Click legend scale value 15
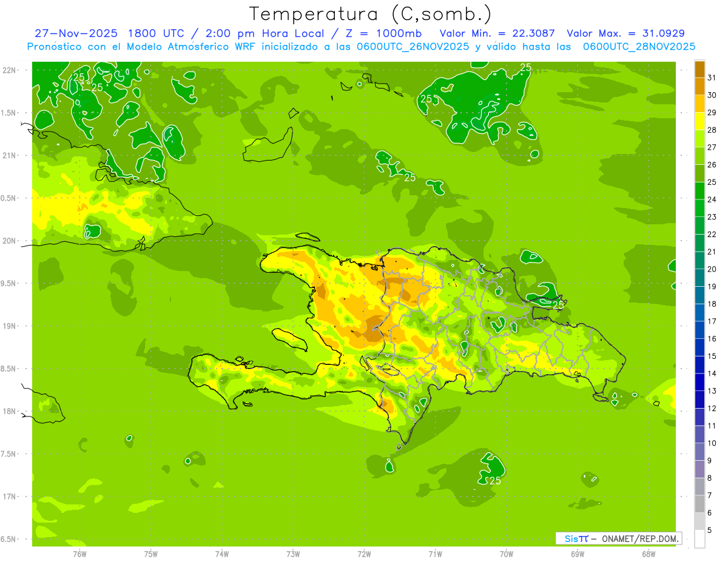The image size is (728, 562). pos(712,356)
